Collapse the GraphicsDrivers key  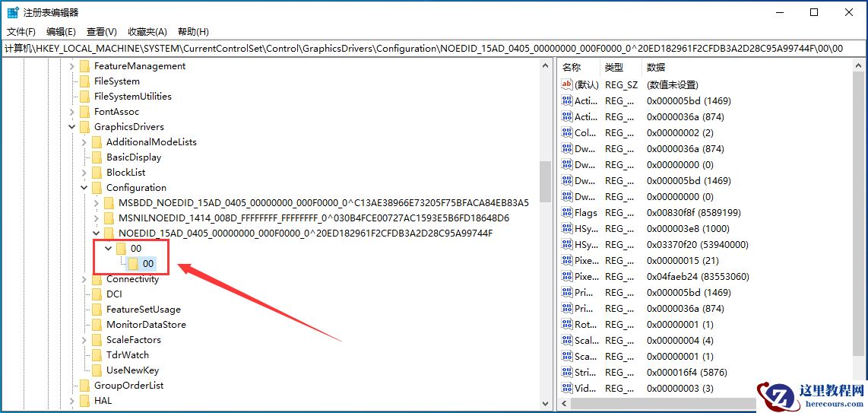pos(72,127)
